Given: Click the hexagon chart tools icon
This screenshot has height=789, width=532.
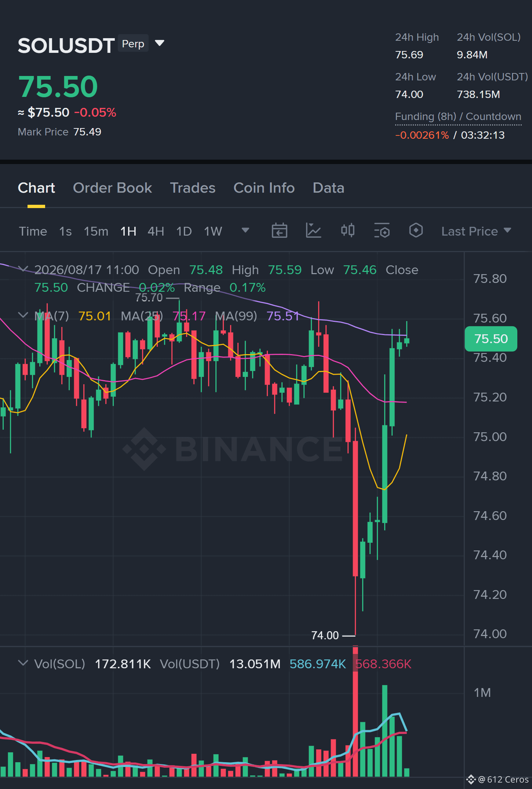Looking at the screenshot, I should (416, 231).
